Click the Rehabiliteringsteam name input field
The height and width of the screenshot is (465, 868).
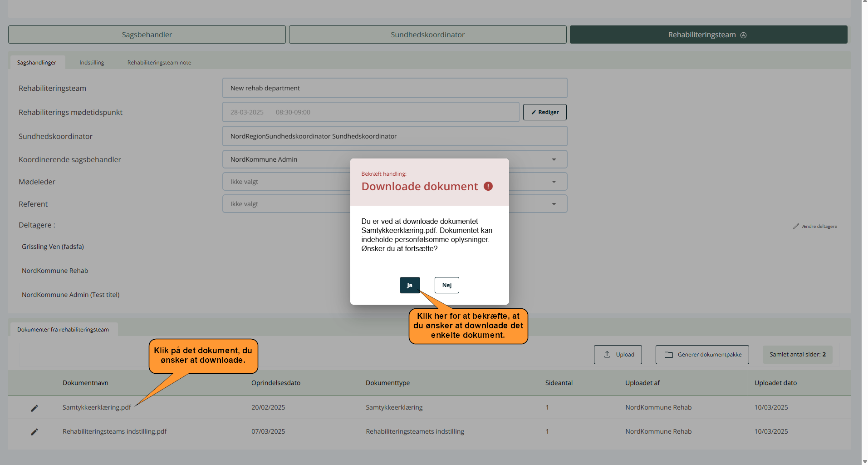[x=394, y=88]
